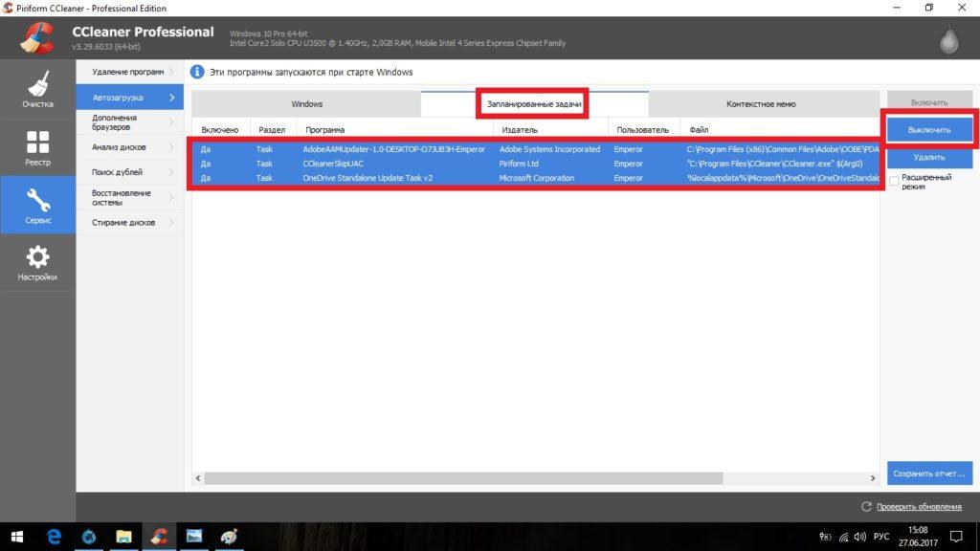This screenshot has width=980, height=551.
Task: Sort by Включено column header
Action: [x=221, y=130]
